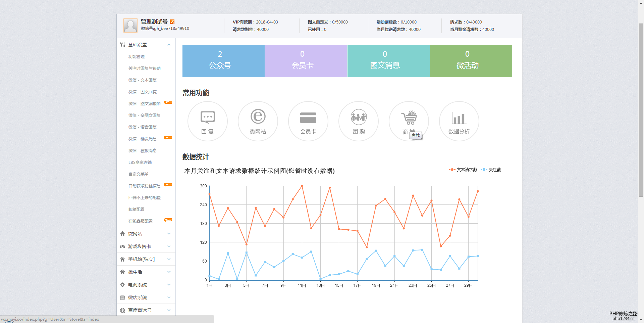Toggle 关注数 series in chart legend

[x=491, y=170]
